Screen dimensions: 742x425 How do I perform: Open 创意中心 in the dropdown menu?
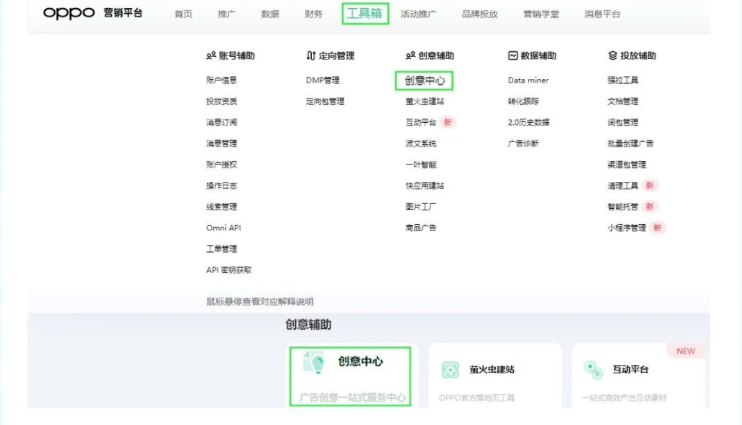[x=424, y=80]
